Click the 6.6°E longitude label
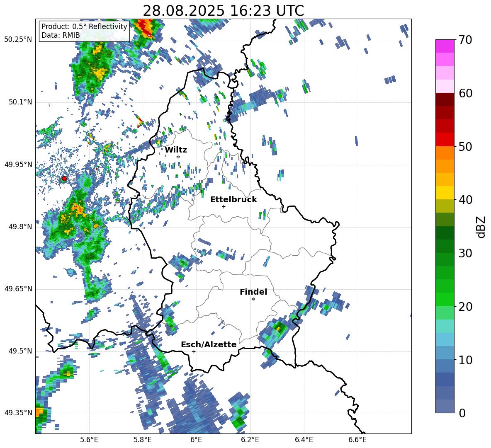This screenshot has height=448, width=491. [x=357, y=440]
